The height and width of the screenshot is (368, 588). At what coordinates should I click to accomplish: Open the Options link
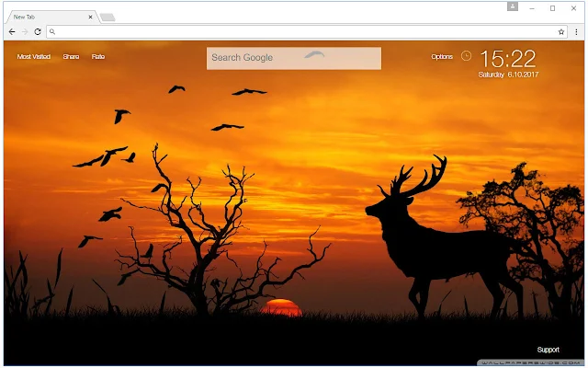point(442,57)
